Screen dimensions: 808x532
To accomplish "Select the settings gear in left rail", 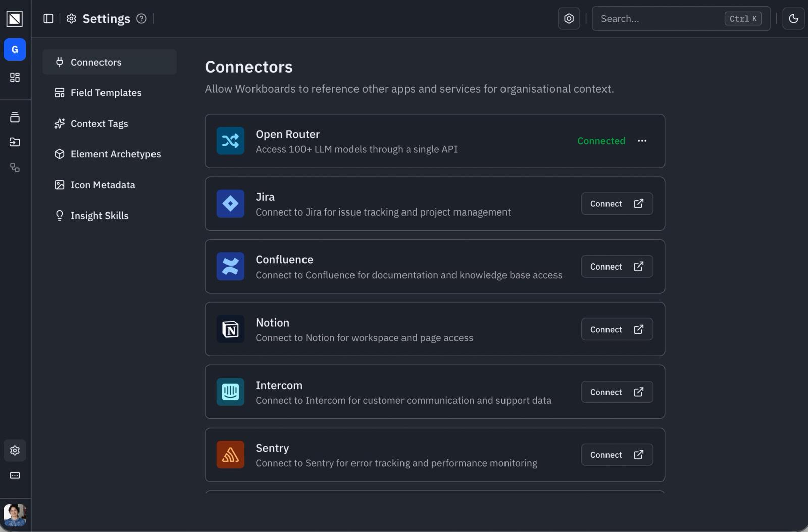I will click(15, 450).
